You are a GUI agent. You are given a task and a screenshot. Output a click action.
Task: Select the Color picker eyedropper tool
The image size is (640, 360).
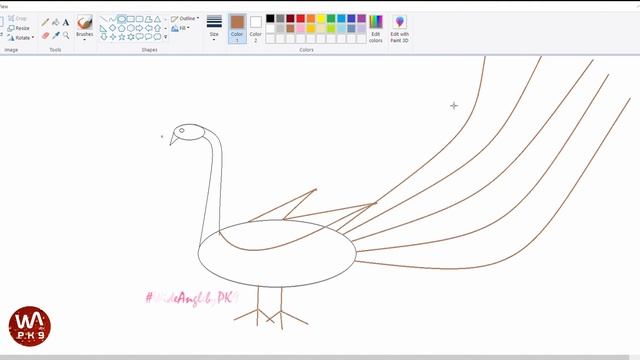coord(56,36)
